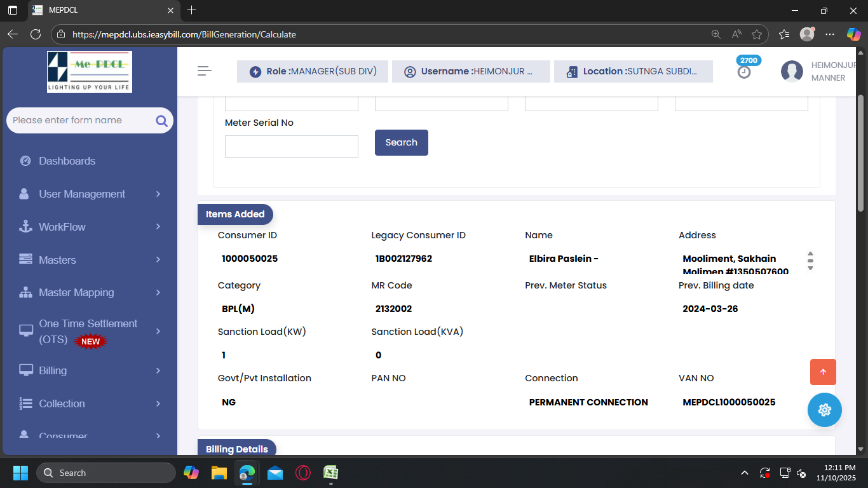
Task: Click the VAN NO value MEPDCL1000050025
Action: coord(729,402)
